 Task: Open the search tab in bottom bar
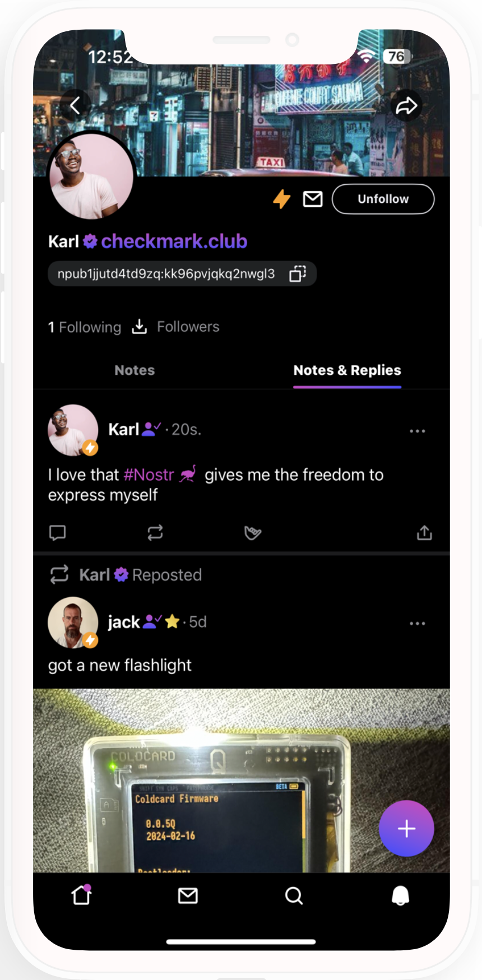click(294, 895)
